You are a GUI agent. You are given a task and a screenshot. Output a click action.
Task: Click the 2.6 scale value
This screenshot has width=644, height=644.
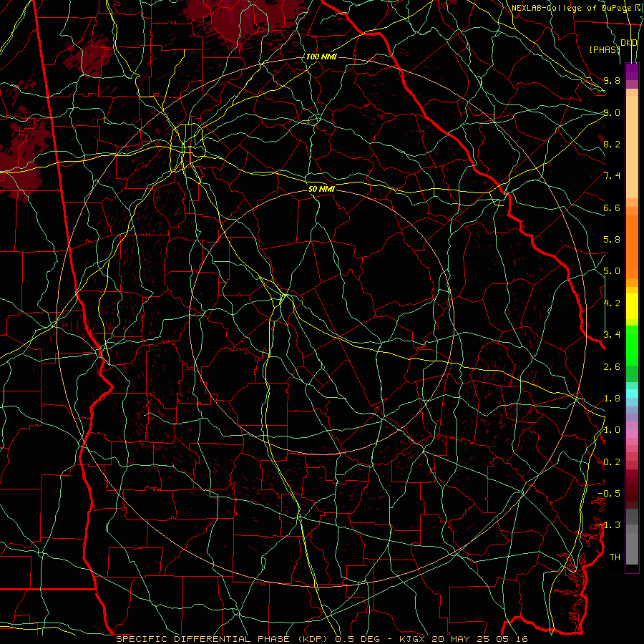click(612, 367)
